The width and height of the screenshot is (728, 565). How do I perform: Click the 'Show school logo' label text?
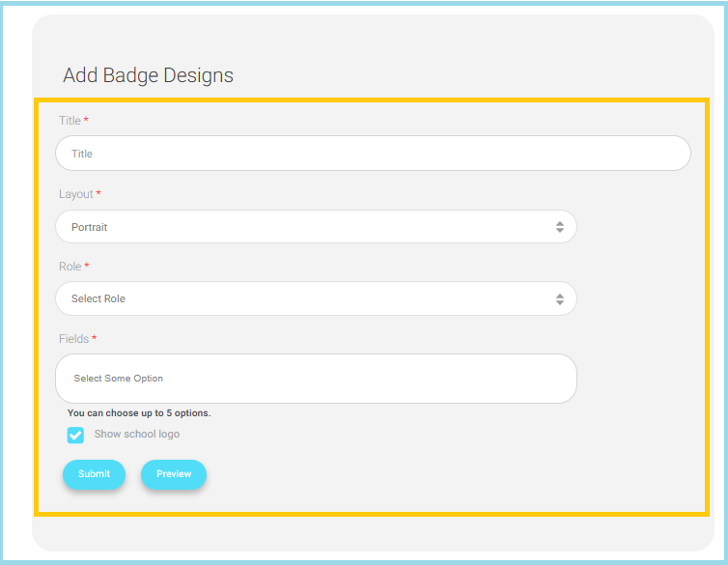pos(136,435)
